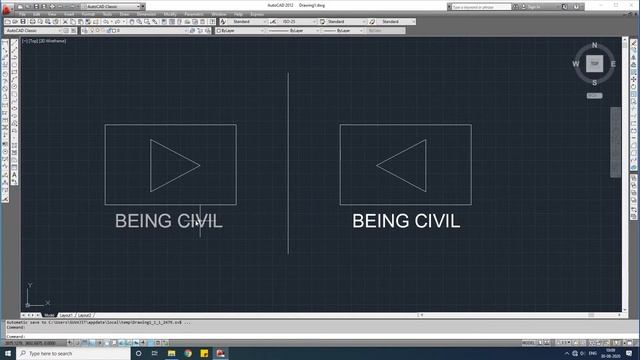The width and height of the screenshot is (640, 360).
Task: Open Chrome from Windows taskbar
Action: [x=188, y=353]
